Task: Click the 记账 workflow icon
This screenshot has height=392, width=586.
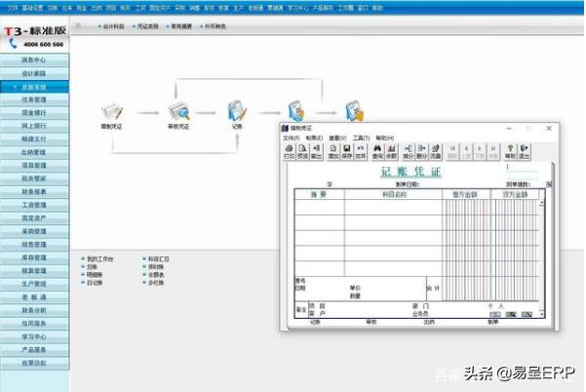Action: [x=237, y=112]
